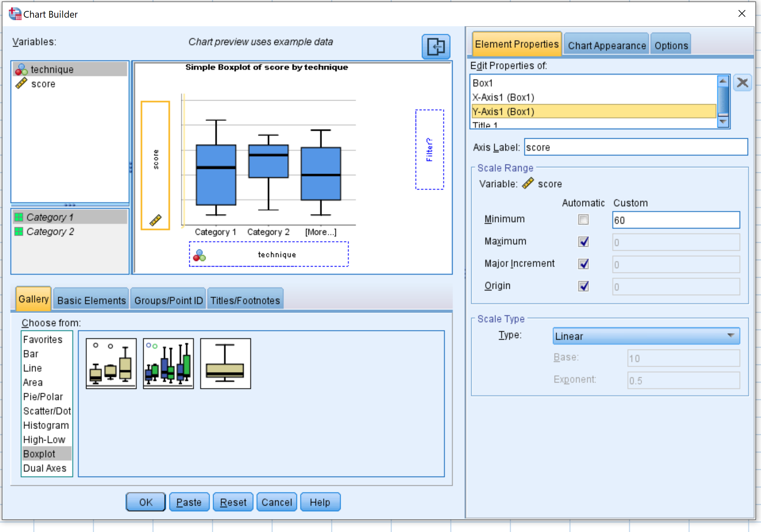Screen dimensions: 761x532
Task: Open the Scale Type Linear dropdown
Action: [646, 336]
